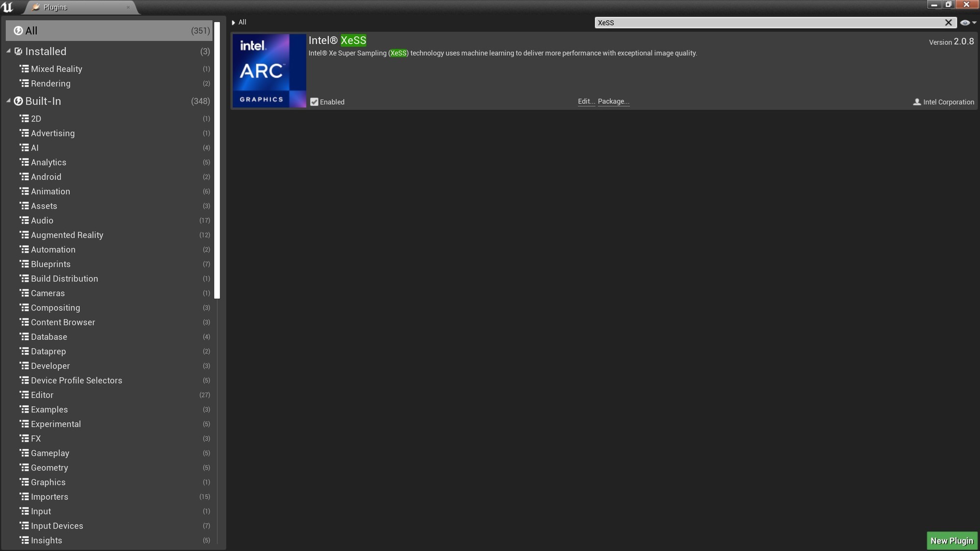Click the FX category list icon
The width and height of the screenshot is (980, 551).
pos(24,438)
